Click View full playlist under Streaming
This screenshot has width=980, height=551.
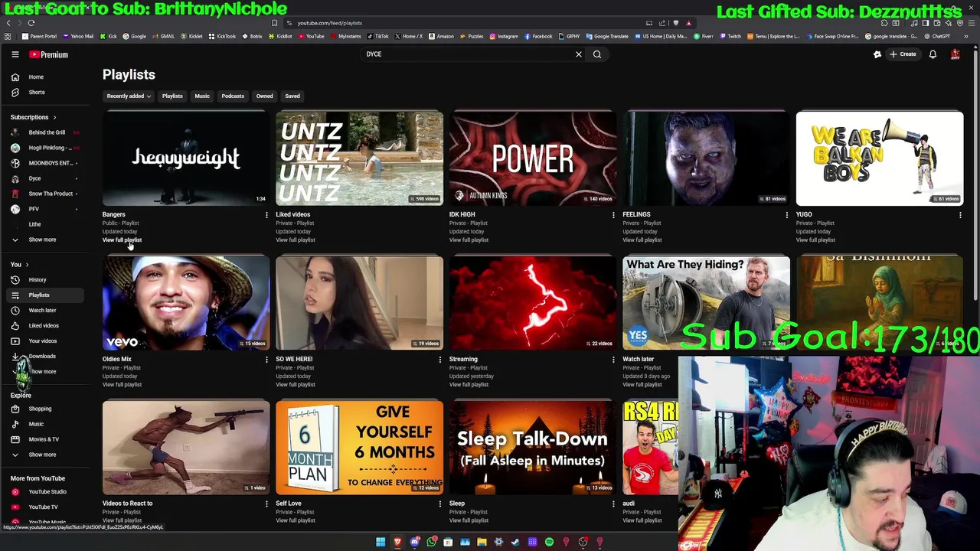pos(469,384)
